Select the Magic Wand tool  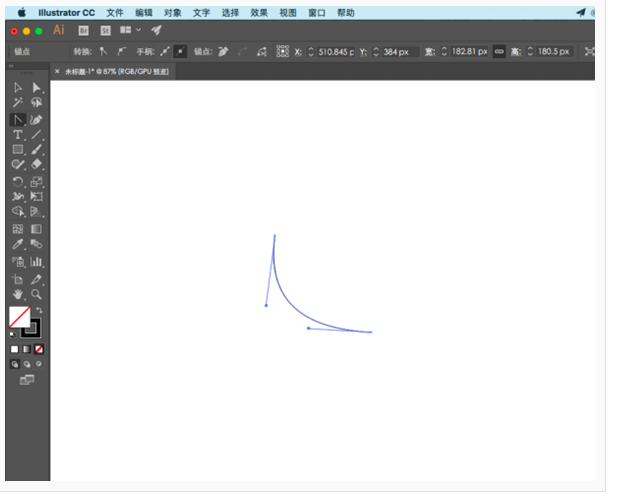click(17, 103)
